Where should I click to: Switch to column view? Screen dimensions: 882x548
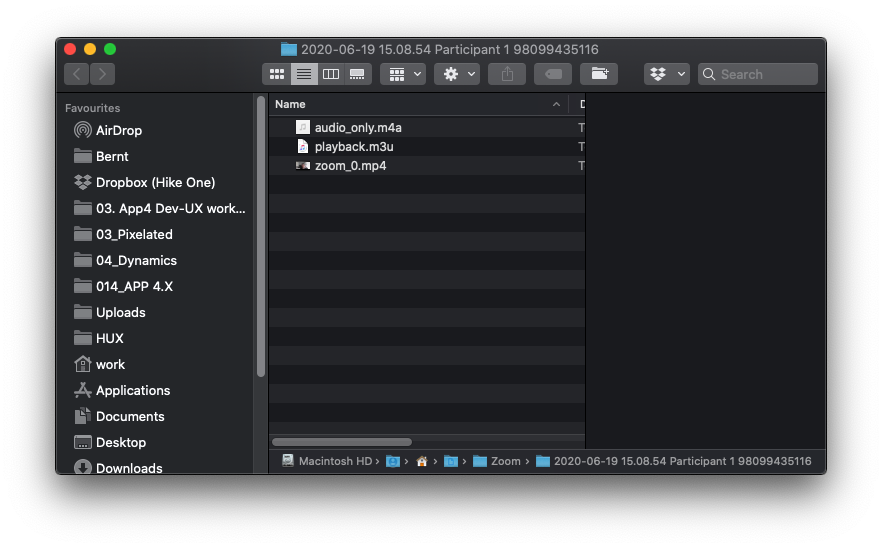(x=331, y=74)
